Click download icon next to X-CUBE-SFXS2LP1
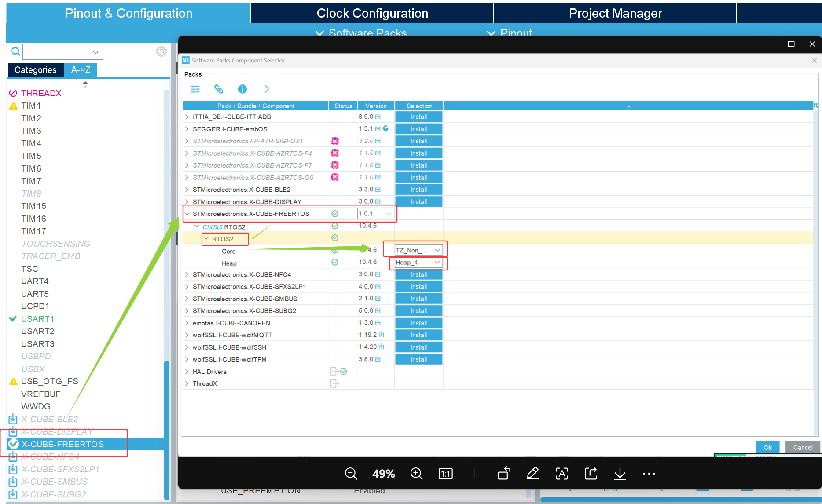Screen dimensions: 822x504 13,469
